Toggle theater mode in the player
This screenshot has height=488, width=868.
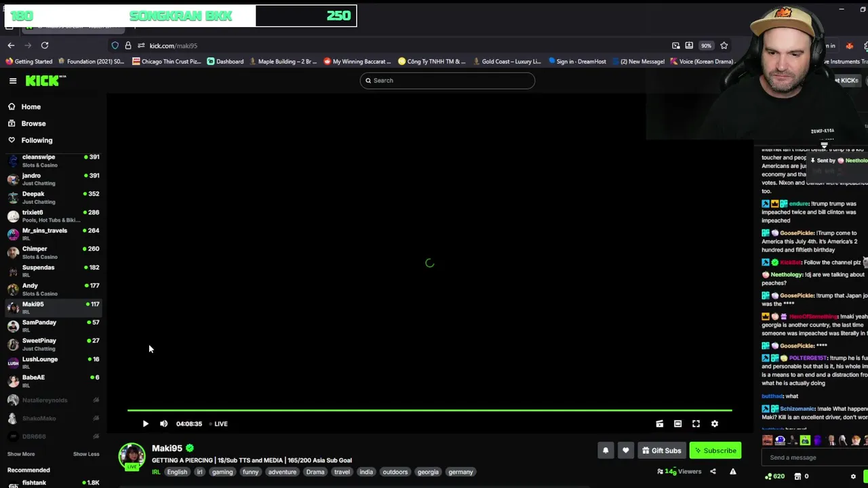coord(677,424)
